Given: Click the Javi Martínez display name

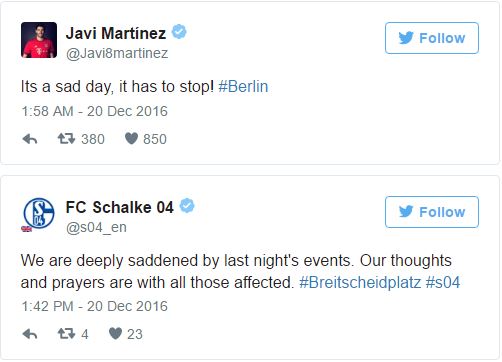Looking at the screenshot, I should tap(116, 33).
